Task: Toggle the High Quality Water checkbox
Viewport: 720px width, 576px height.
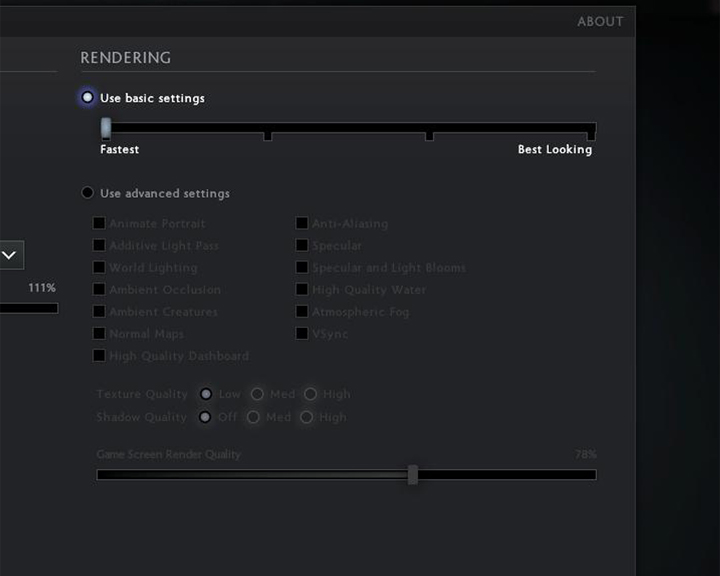Action: point(302,289)
